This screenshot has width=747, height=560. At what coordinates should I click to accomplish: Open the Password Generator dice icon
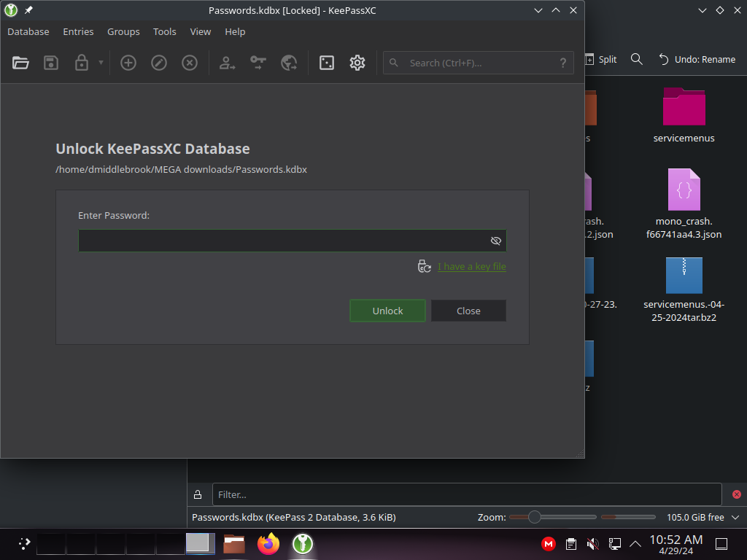[327, 63]
